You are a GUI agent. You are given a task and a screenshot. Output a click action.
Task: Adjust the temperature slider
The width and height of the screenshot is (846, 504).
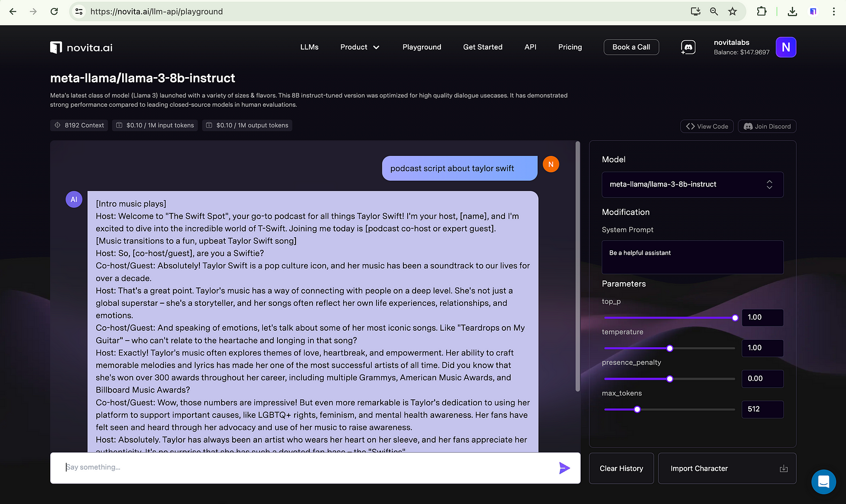(x=669, y=348)
